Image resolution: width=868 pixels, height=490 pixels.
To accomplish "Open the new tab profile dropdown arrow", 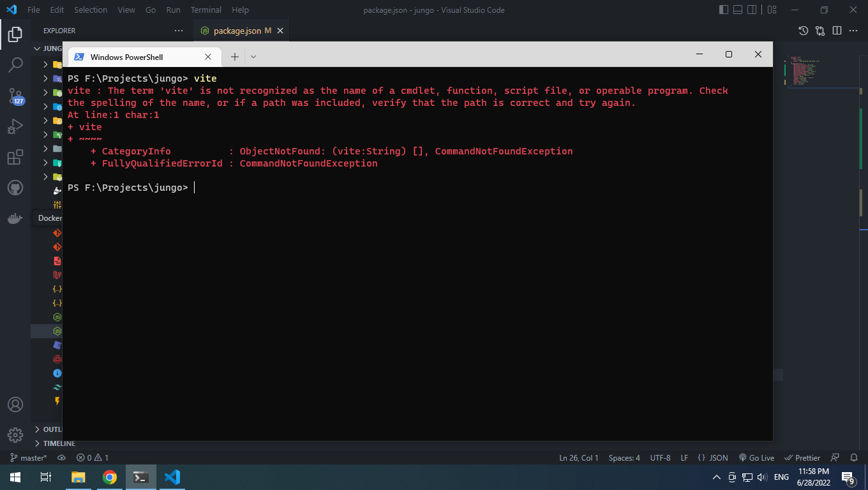I will (253, 57).
